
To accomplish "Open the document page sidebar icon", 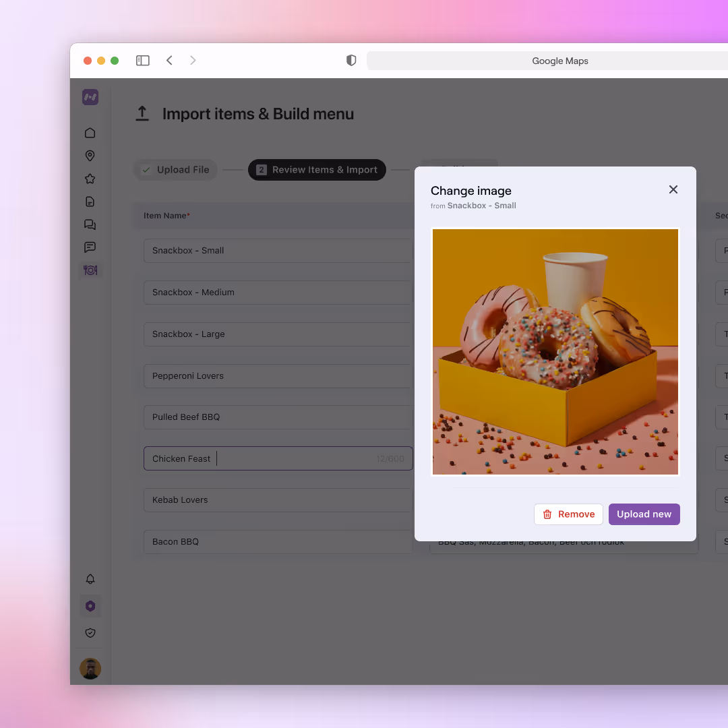I will pyautogui.click(x=90, y=202).
